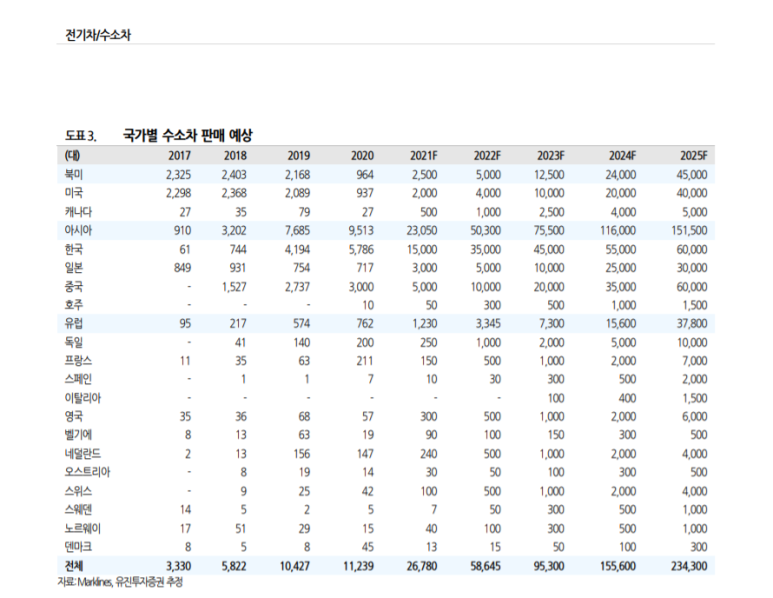The width and height of the screenshot is (773, 598).
Task: Click the 한국 row label
Action: [74, 249]
